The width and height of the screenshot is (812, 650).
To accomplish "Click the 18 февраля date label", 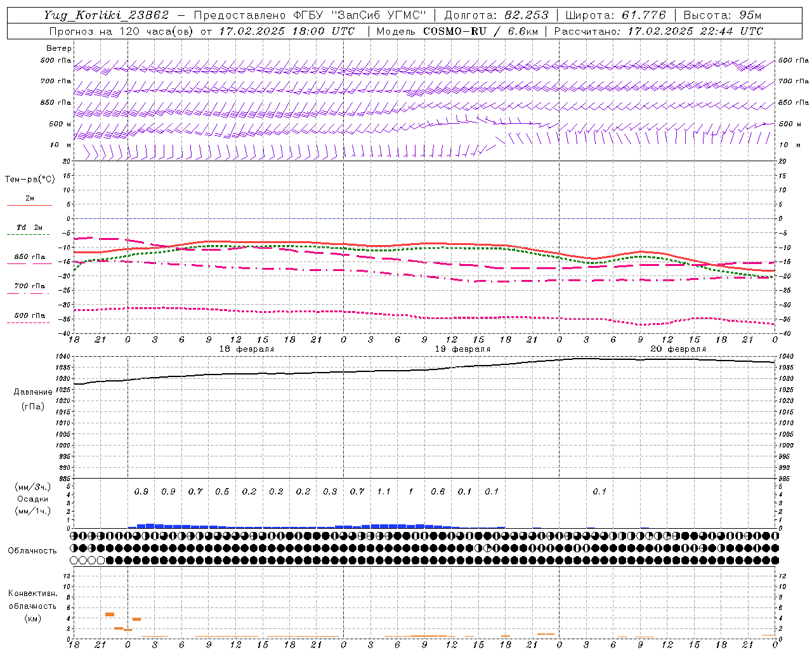I will point(247,349).
